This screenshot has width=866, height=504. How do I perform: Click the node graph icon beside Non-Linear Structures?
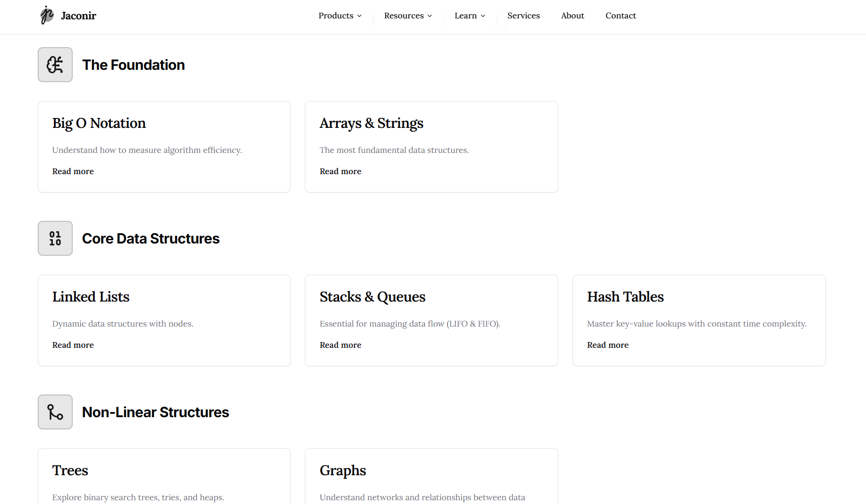tap(55, 412)
